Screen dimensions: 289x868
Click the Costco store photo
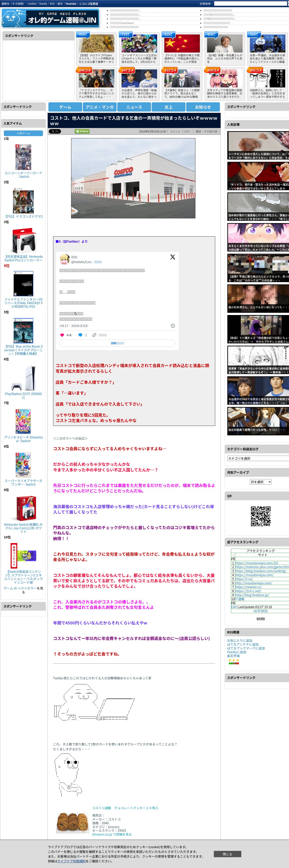pyautogui.click(x=133, y=178)
